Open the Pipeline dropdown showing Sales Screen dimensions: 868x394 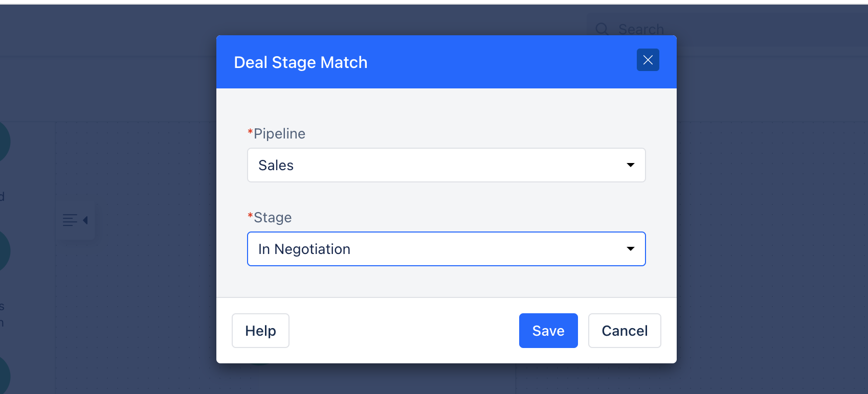point(446,165)
